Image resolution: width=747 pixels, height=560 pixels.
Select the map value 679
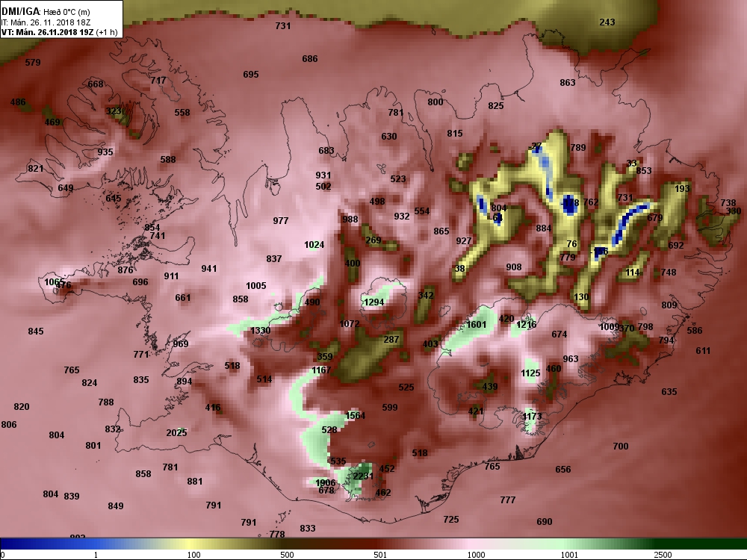655,217
